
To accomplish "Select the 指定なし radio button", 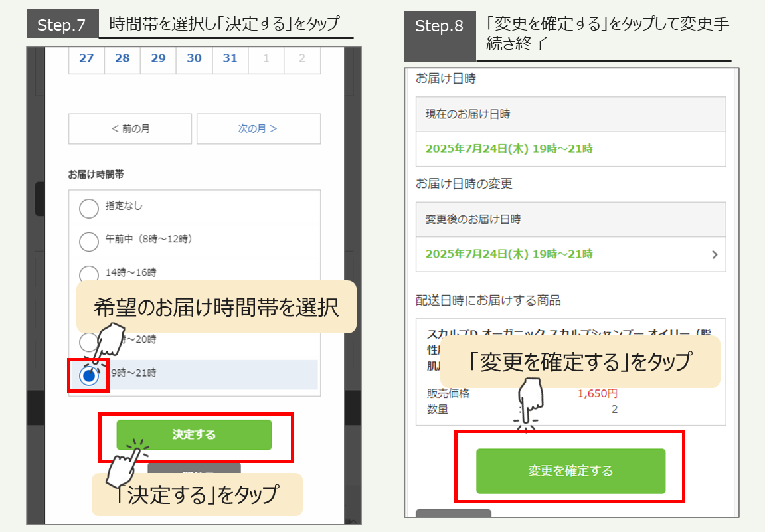I will click(x=89, y=208).
